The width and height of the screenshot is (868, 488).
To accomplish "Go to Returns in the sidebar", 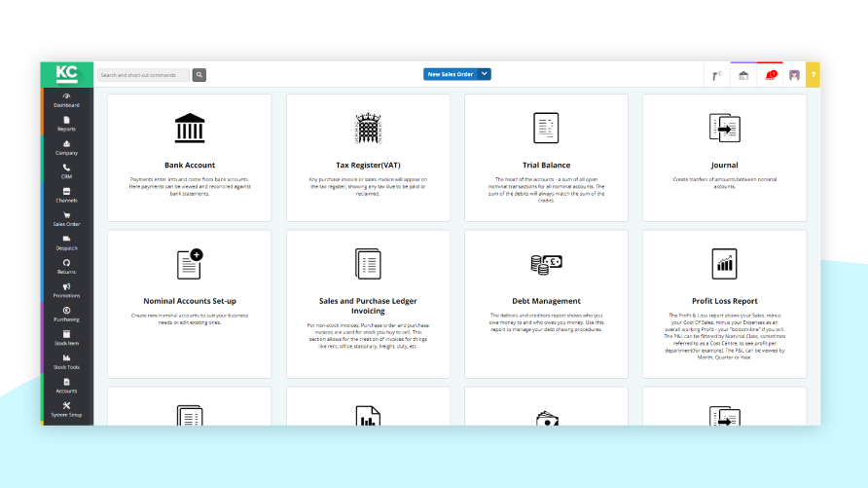I will pyautogui.click(x=66, y=267).
